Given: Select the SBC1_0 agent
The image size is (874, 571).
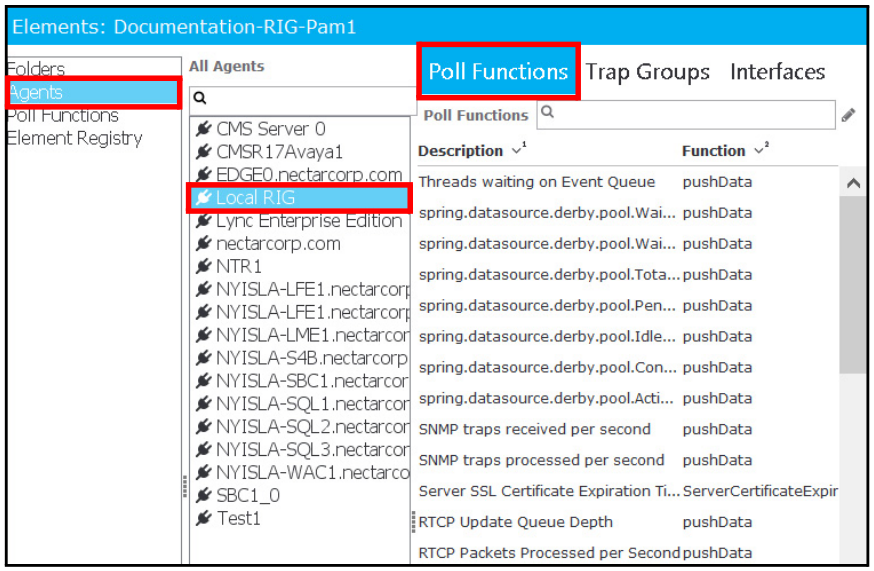Looking at the screenshot, I should pos(300,495).
